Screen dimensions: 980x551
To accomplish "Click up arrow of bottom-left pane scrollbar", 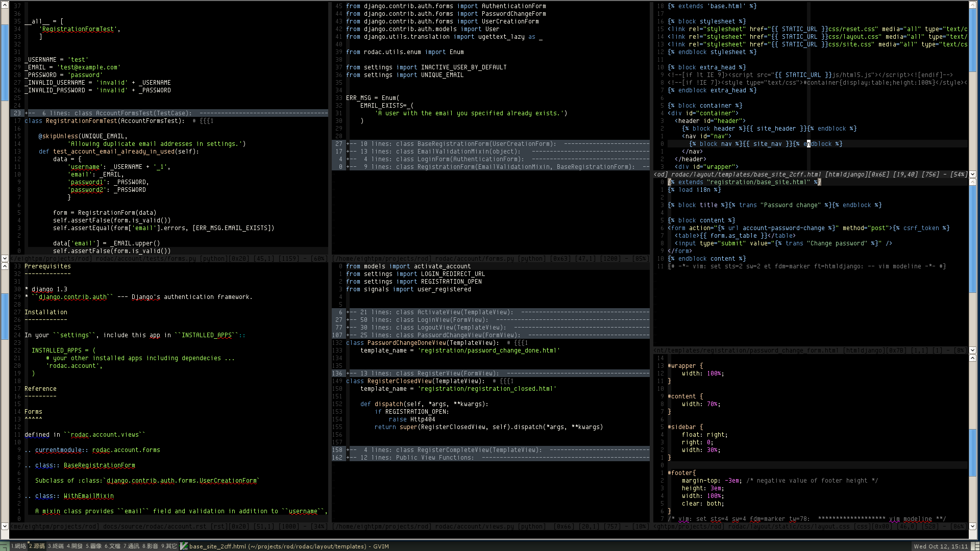I will pos(5,266).
